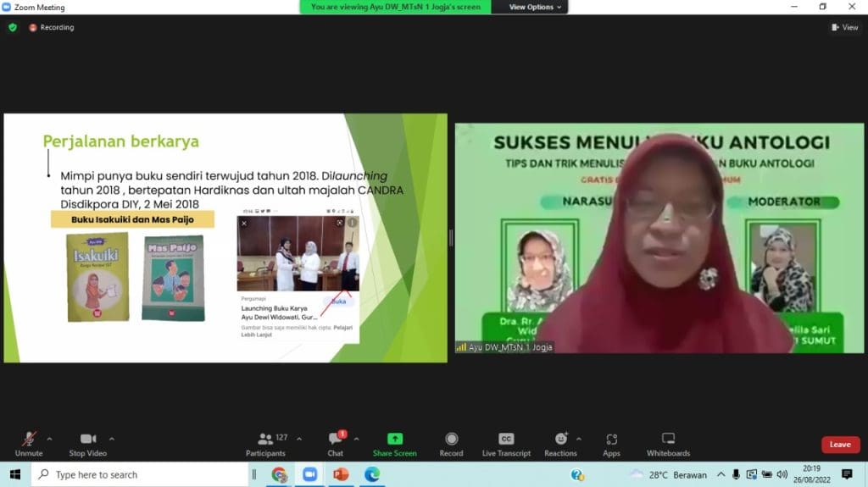The height and width of the screenshot is (487, 868).
Task: Click the network tray icon
Action: [x=751, y=474]
